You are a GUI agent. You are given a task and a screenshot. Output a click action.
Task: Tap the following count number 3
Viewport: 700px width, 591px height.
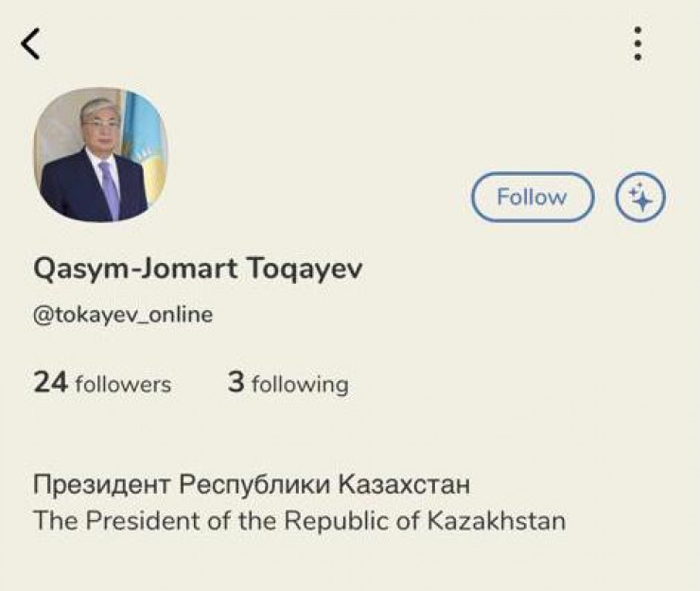pos(236,382)
